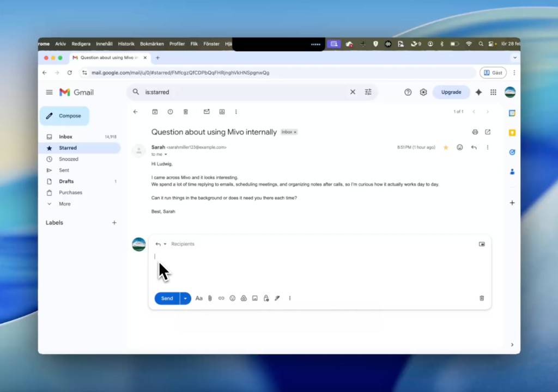Attach a file with the paperclip icon
Viewport: 558px width, 392px height.
[210, 298]
